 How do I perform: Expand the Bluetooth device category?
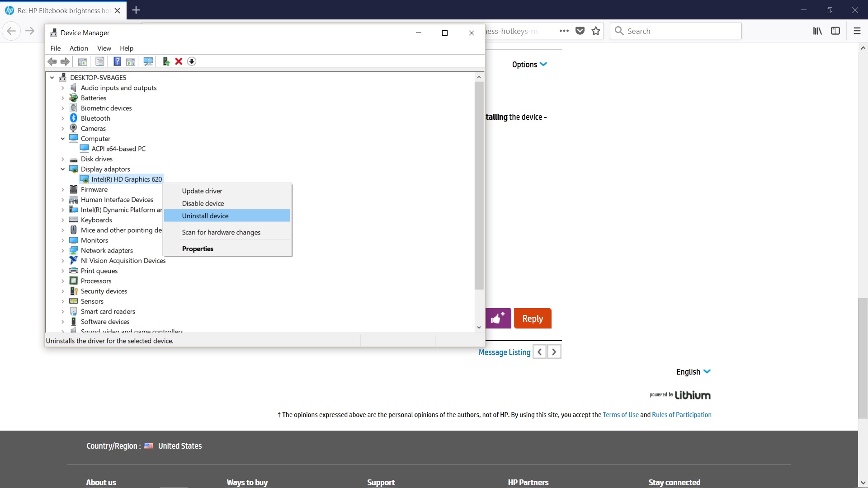point(63,118)
